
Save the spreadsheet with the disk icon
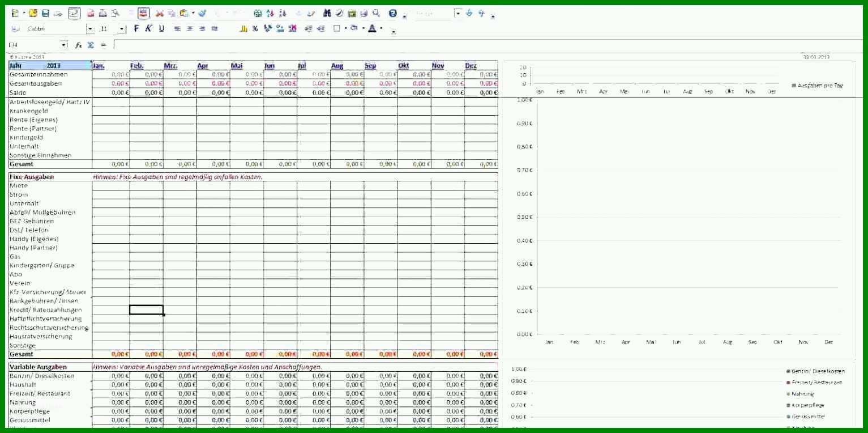click(x=45, y=13)
